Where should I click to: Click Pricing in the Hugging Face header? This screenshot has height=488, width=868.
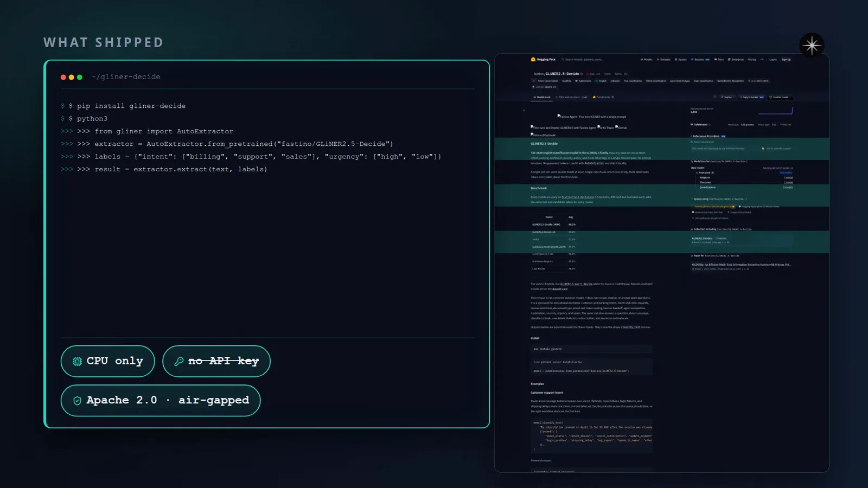coord(752,60)
